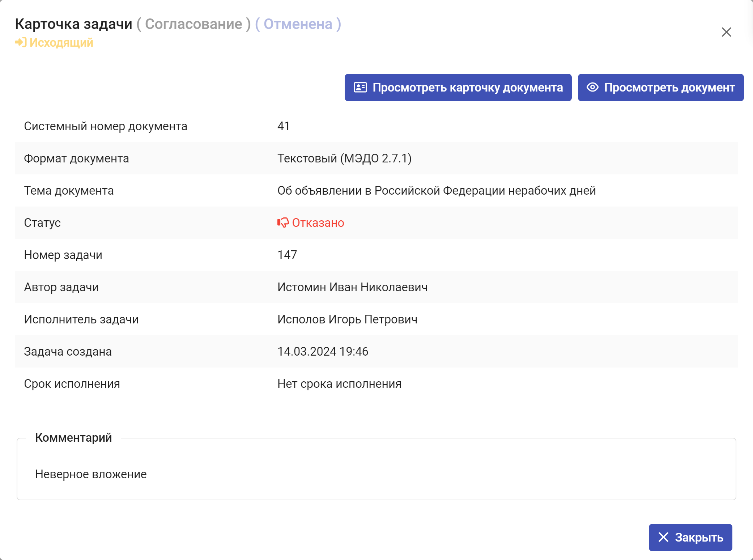Click the X icon inside the 'Закрыть' button

(x=663, y=537)
